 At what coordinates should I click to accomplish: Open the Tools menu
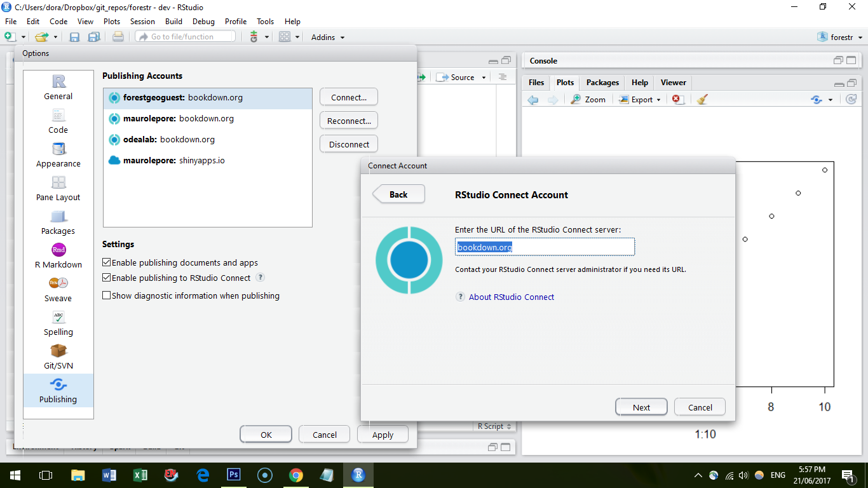click(266, 22)
